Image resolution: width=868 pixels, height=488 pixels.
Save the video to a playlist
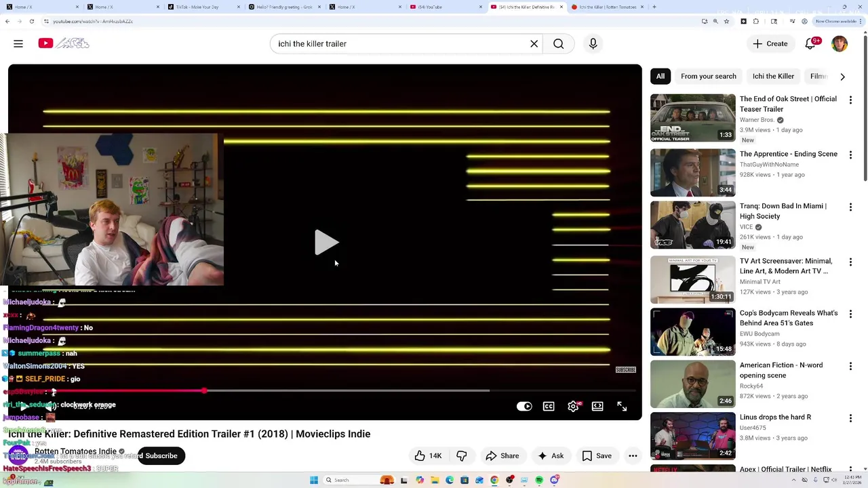(x=597, y=455)
